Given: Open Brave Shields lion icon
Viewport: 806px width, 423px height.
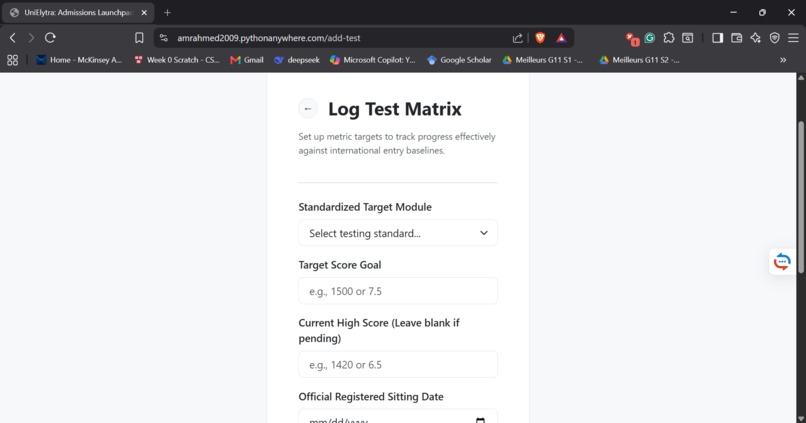Looking at the screenshot, I should coord(540,38).
